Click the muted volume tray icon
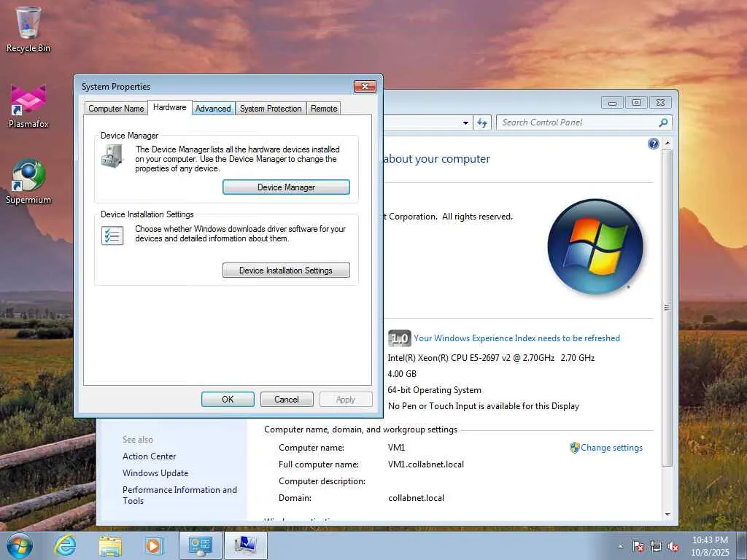747x560 pixels. (x=673, y=547)
